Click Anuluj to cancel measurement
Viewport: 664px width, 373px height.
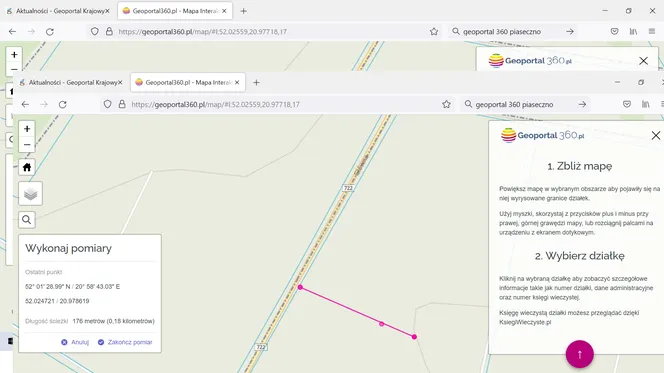(x=75, y=342)
